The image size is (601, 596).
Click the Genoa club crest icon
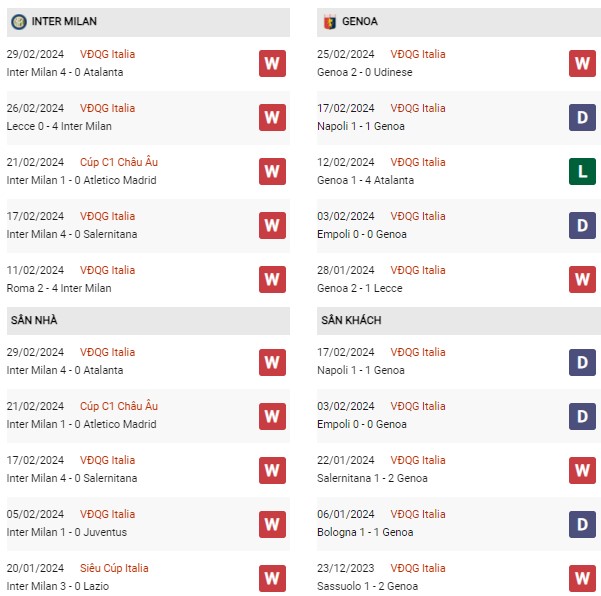pos(330,22)
